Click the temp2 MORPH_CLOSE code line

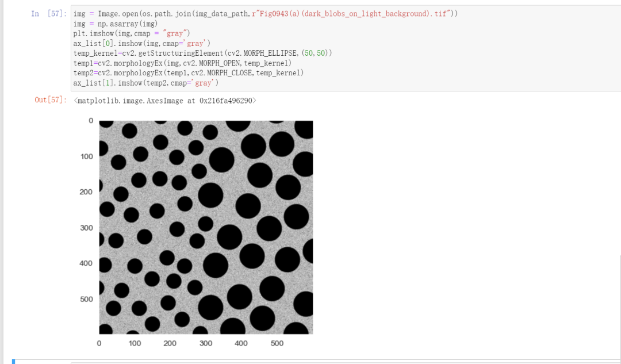point(189,73)
